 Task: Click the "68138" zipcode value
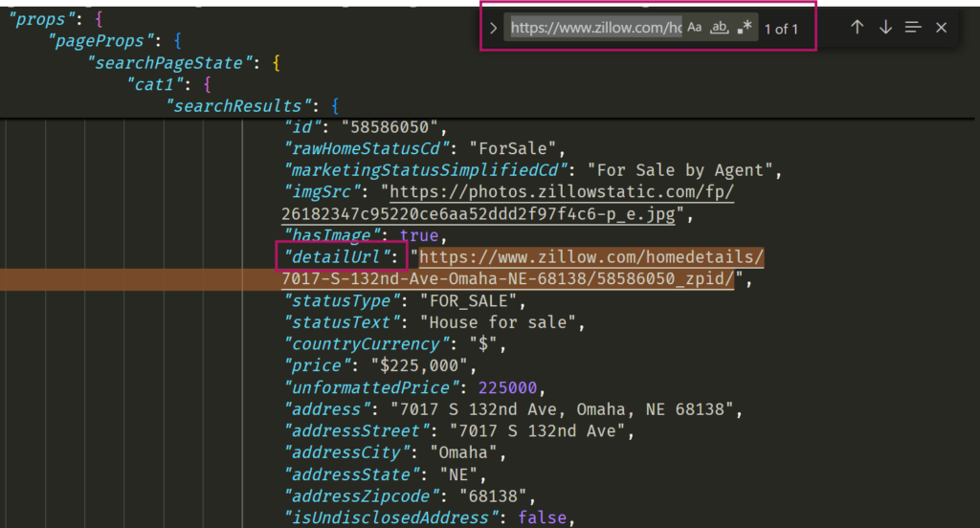pos(493,496)
